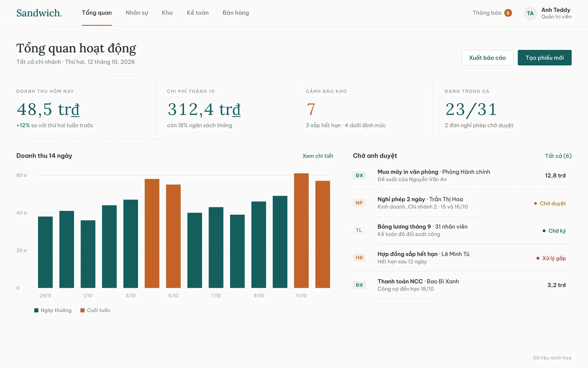
Task: Click 2 đơn nghỉ phép chờ duyệt
Action: coord(479,125)
